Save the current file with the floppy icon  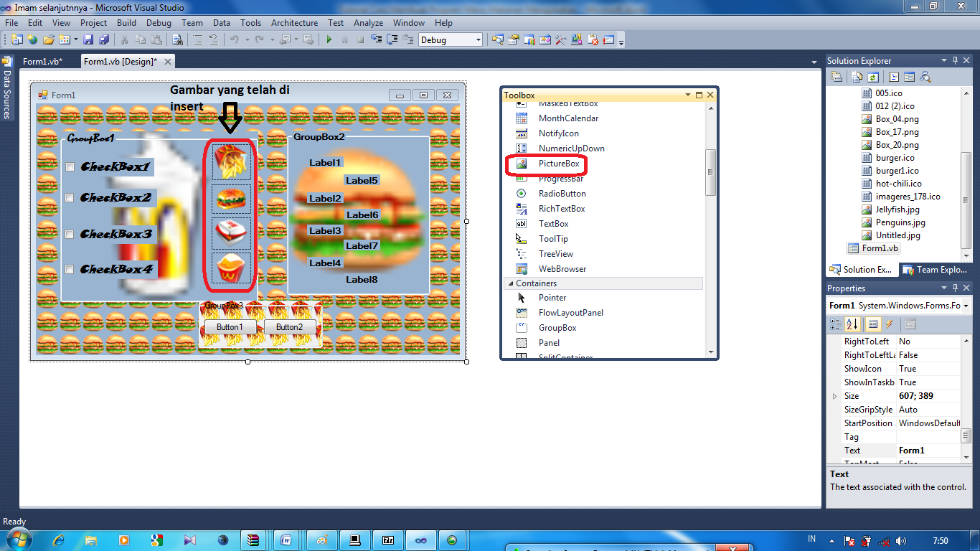coord(88,39)
